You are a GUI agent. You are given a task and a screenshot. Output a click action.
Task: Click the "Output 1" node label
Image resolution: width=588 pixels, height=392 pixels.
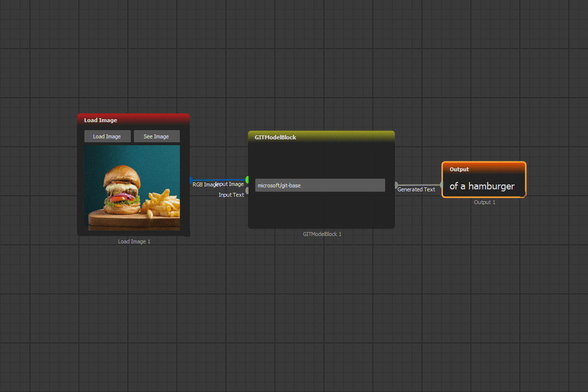point(484,202)
